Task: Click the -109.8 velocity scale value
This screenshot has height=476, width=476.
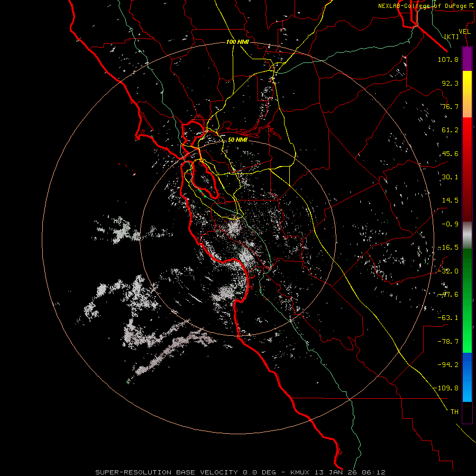Action: pyautogui.click(x=446, y=388)
